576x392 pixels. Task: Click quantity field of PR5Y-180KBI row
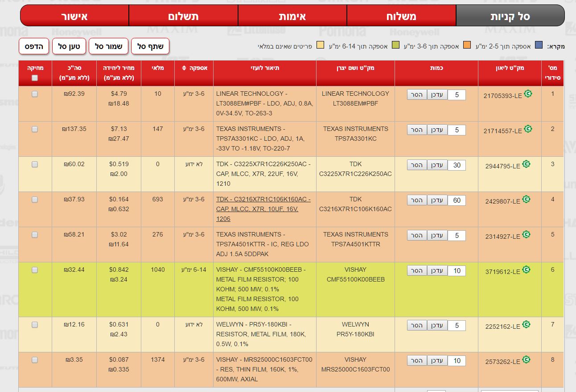[457, 326]
